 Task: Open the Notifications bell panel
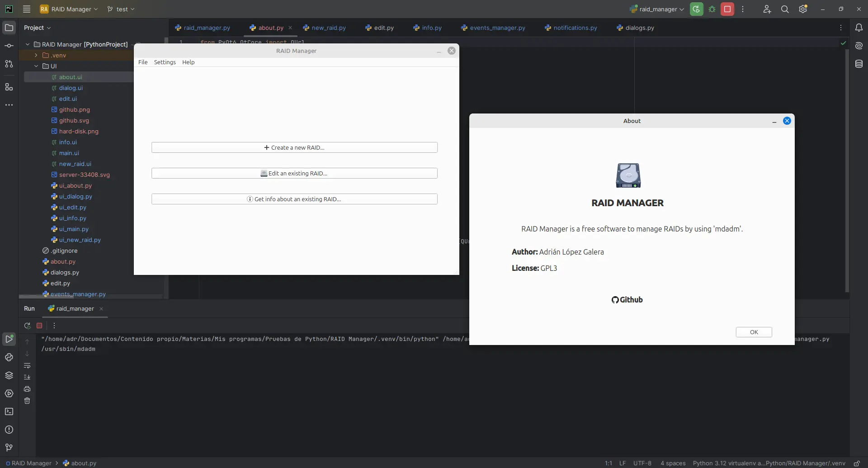pos(859,28)
